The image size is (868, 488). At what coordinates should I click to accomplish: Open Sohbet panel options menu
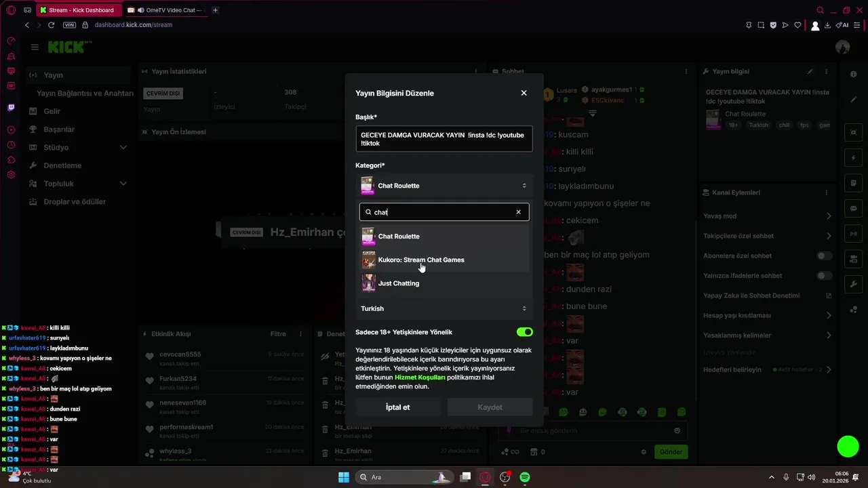686,71
